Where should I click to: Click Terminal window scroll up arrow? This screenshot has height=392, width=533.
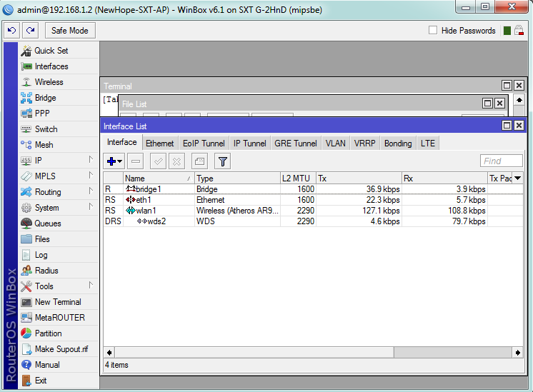click(x=519, y=100)
